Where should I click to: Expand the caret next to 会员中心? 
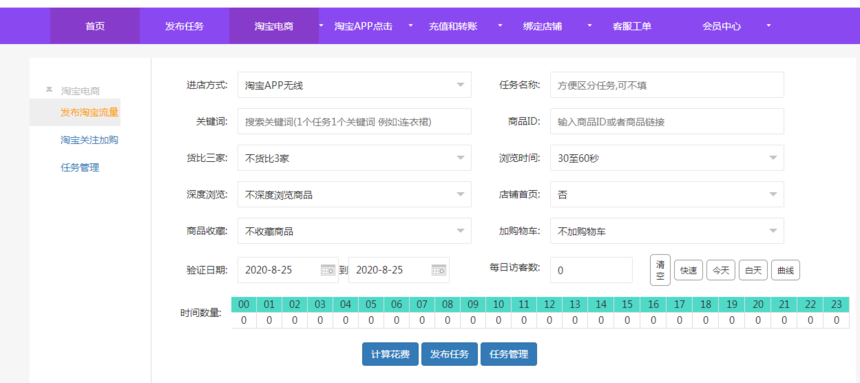768,25
